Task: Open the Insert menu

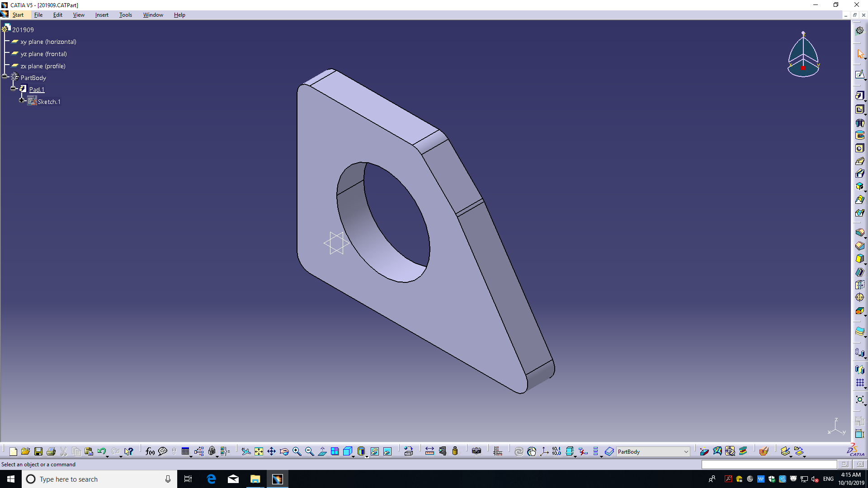Action: [x=102, y=15]
